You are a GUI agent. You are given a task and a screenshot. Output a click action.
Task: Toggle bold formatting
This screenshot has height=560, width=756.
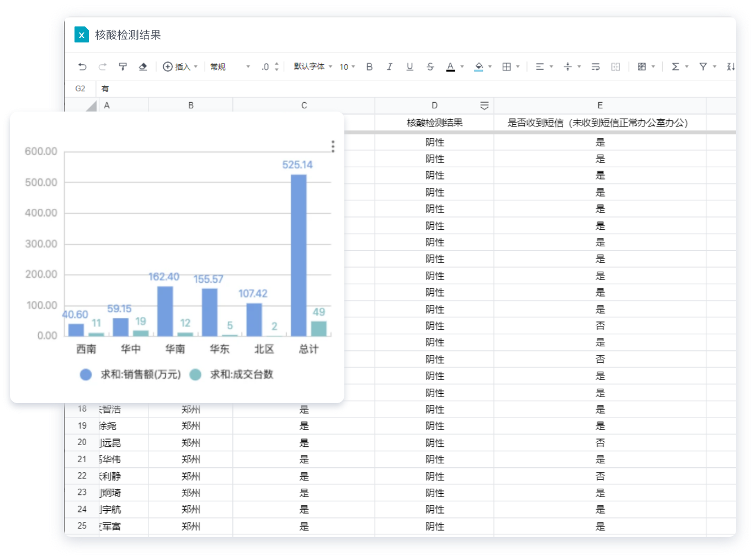[369, 67]
